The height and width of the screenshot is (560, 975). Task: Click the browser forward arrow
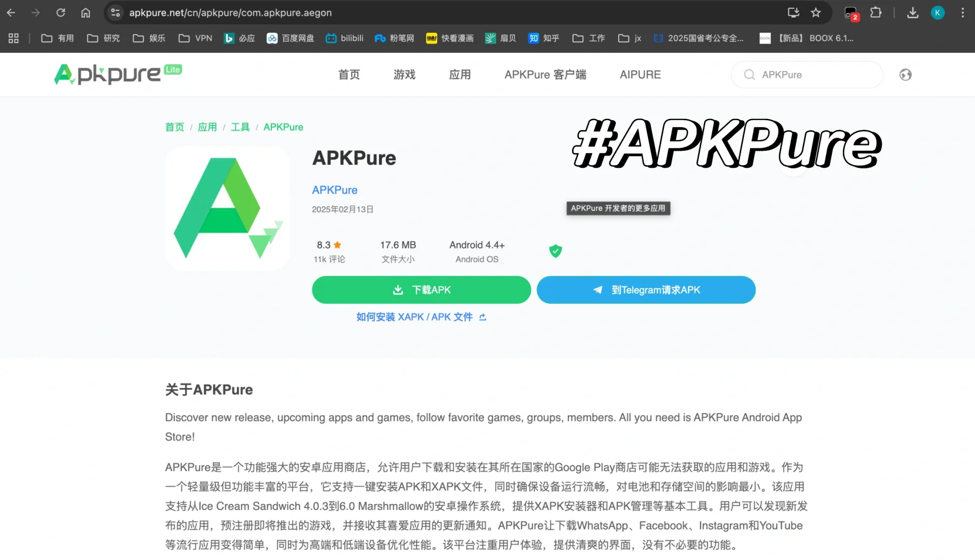point(36,12)
